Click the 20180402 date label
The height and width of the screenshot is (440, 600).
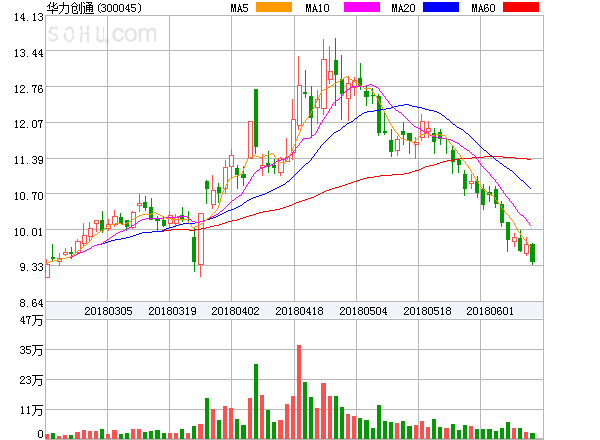pyautogui.click(x=235, y=311)
